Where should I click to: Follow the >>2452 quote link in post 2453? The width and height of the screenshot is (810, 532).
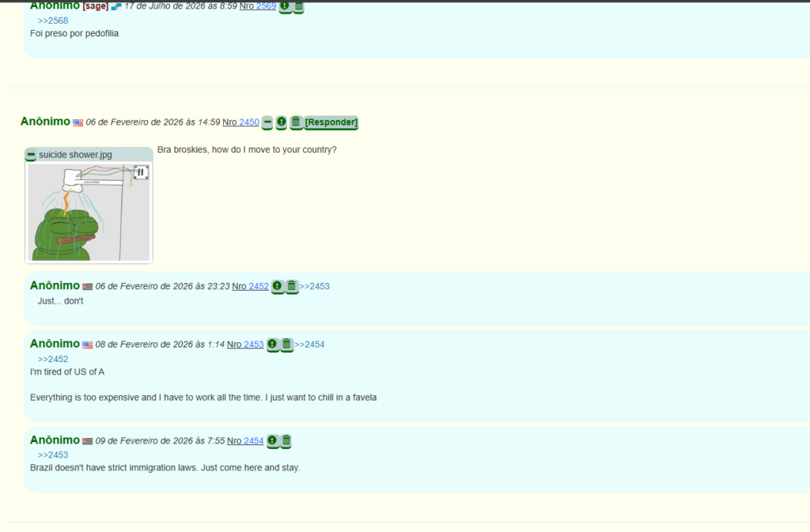click(x=53, y=359)
